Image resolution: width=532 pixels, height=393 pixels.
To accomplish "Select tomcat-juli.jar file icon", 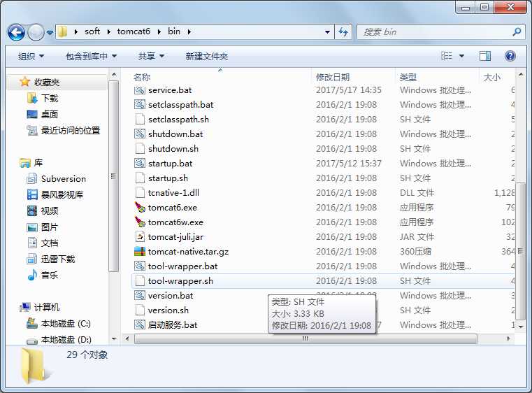I will [x=139, y=236].
